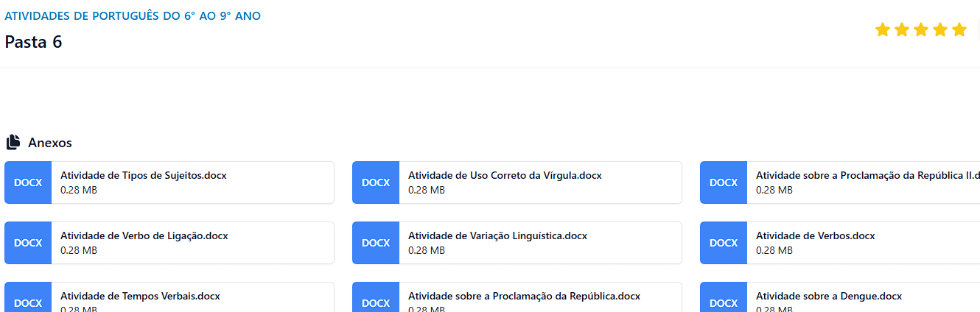The width and height of the screenshot is (980, 312).
Task: Click the Anexos documents icon
Action: 13,142
